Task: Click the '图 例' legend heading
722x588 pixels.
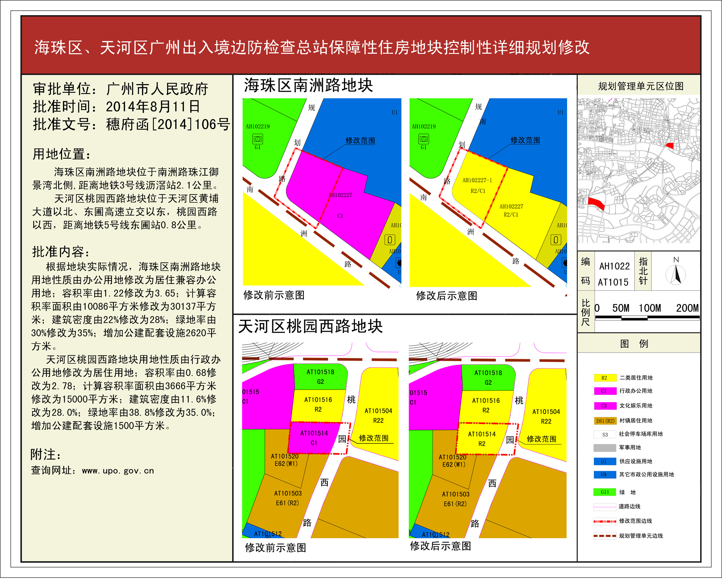Action: click(634, 344)
